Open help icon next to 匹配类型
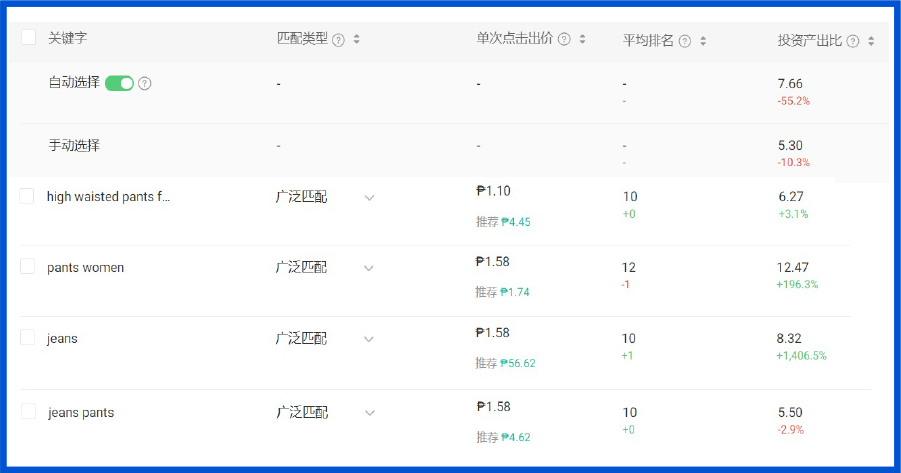901x473 pixels. pos(338,40)
